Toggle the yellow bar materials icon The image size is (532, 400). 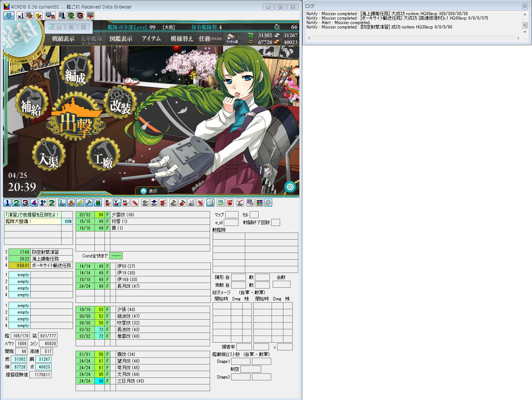(x=80, y=203)
